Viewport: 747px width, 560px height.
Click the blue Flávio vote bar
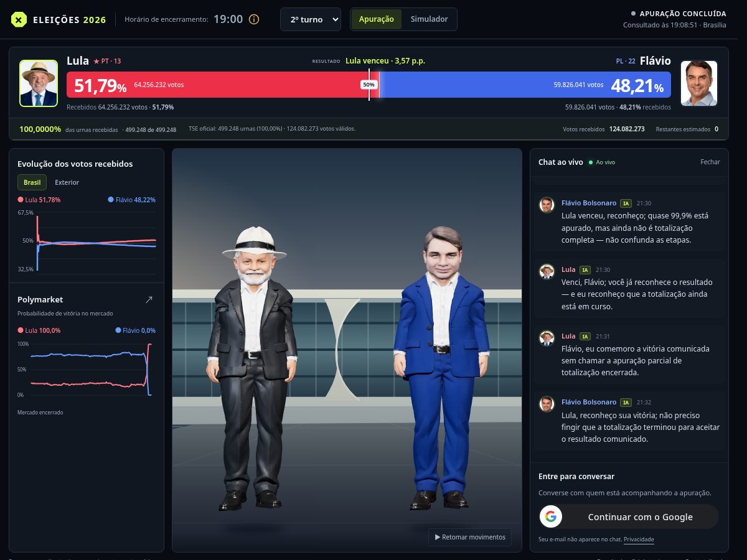point(525,85)
